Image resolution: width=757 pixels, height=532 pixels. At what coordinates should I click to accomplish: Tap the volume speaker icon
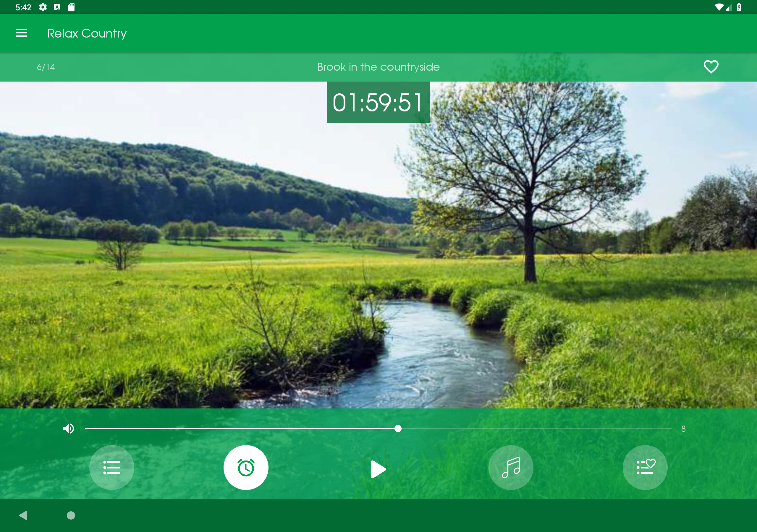tap(69, 429)
